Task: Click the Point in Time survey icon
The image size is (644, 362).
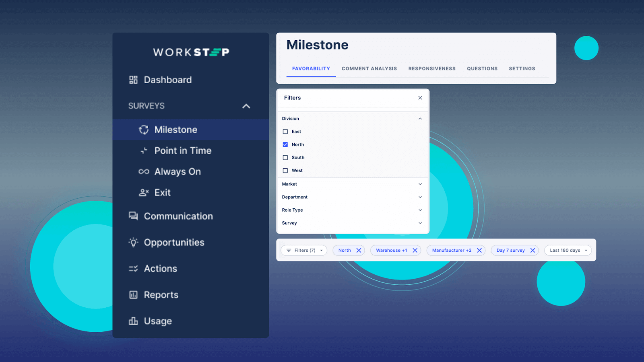Action: 144,151
